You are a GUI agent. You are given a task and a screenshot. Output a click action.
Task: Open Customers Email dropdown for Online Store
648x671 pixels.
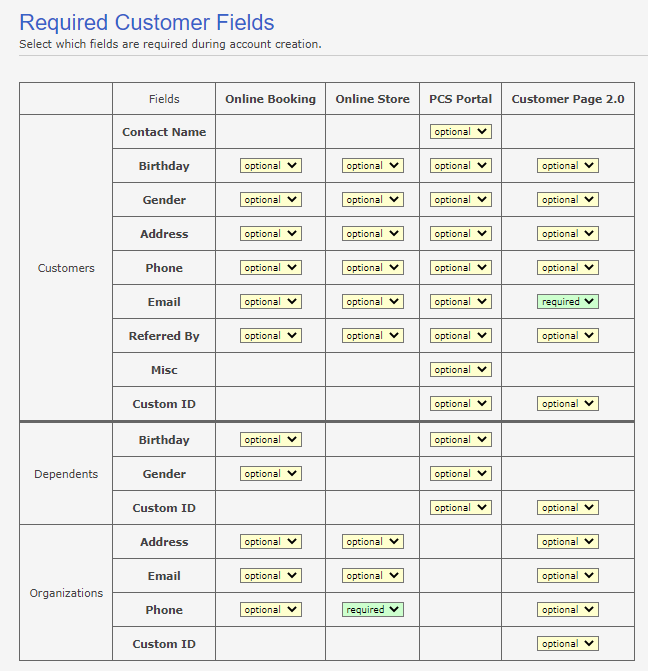click(372, 302)
